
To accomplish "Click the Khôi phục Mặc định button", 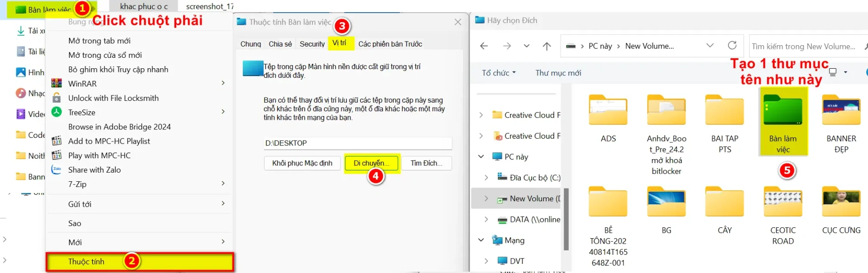I will [x=302, y=163].
